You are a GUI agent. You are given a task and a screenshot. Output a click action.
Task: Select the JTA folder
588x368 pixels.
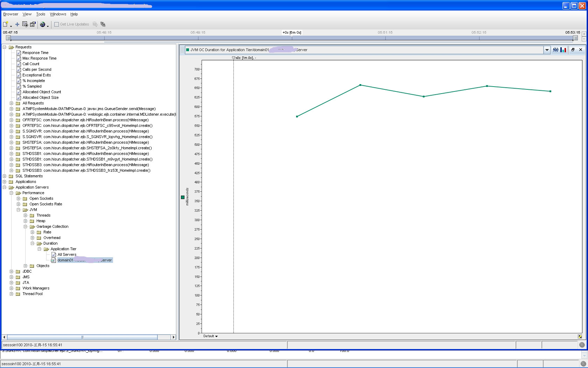point(26,282)
